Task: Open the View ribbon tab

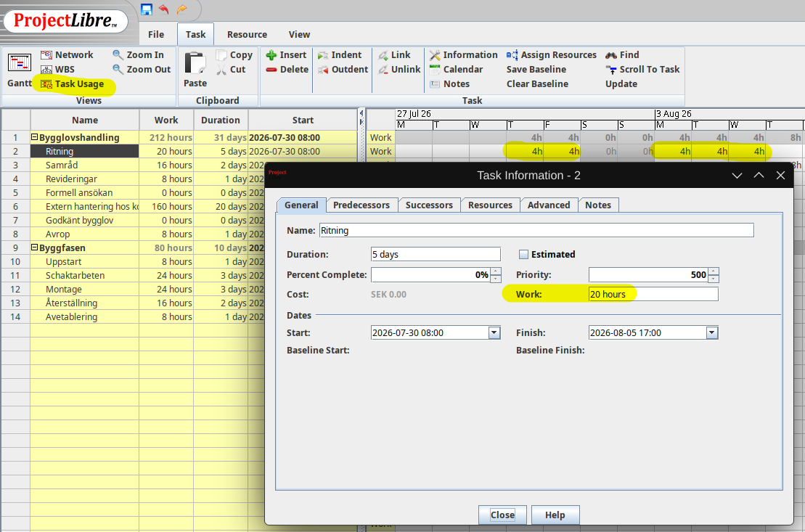Action: pos(299,34)
